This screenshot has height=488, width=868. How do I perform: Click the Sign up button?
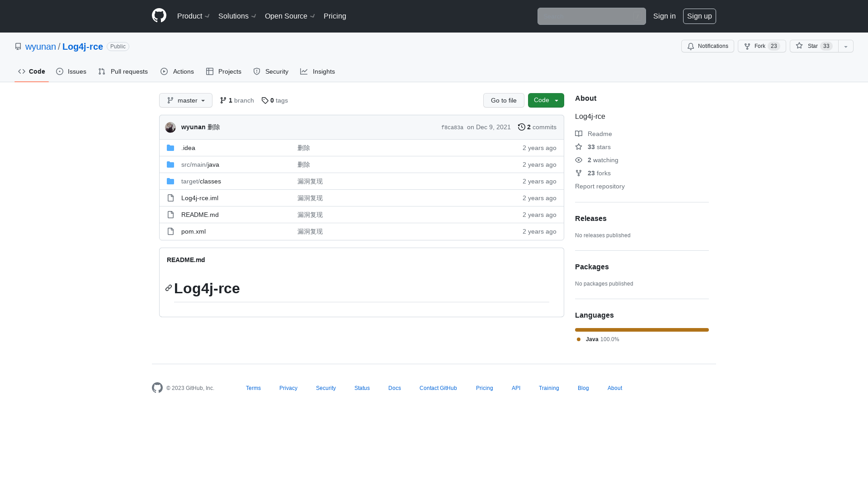[x=699, y=16]
